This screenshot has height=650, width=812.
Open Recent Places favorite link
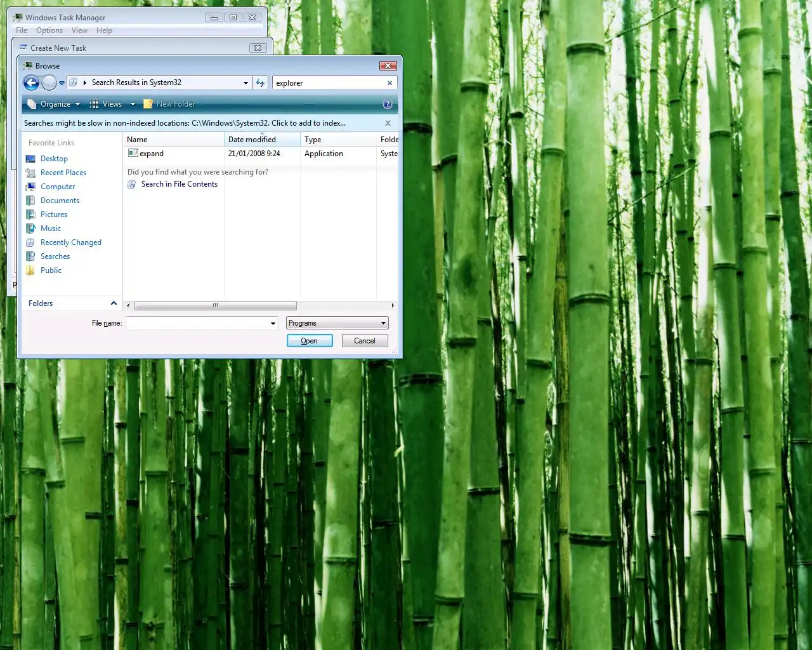63,173
